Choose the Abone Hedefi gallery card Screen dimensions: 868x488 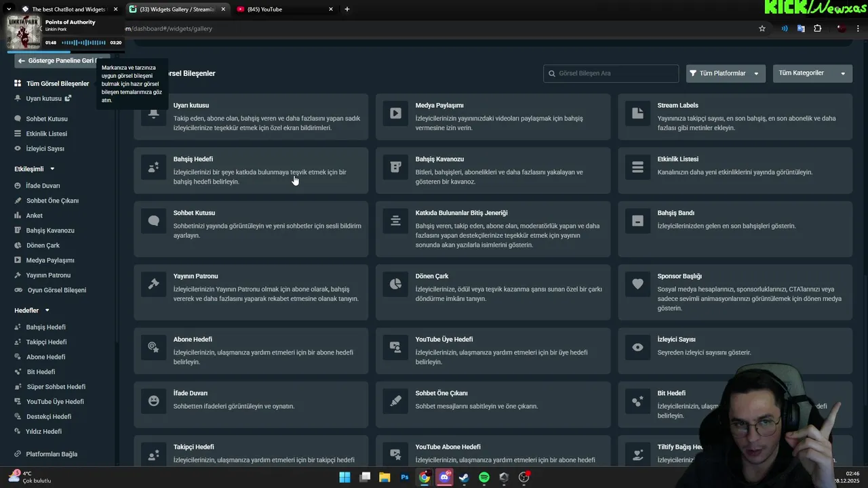pos(251,350)
